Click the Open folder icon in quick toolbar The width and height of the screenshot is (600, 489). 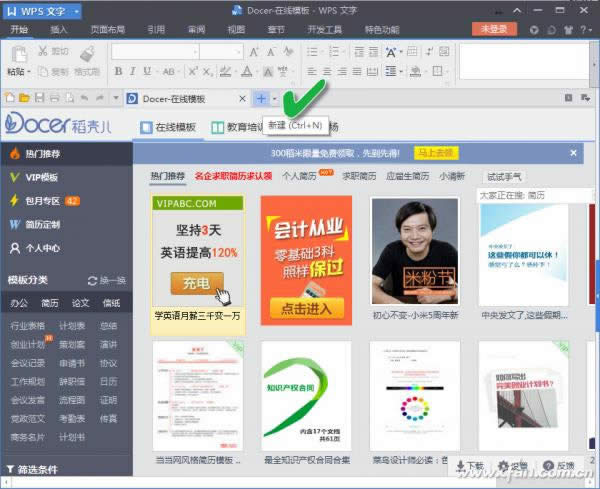[24, 98]
